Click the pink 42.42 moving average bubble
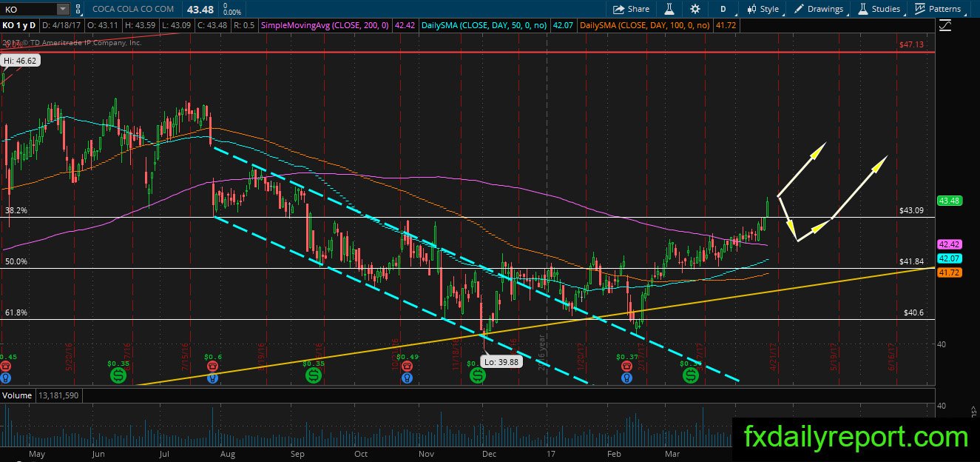The image size is (980, 462). coord(949,244)
